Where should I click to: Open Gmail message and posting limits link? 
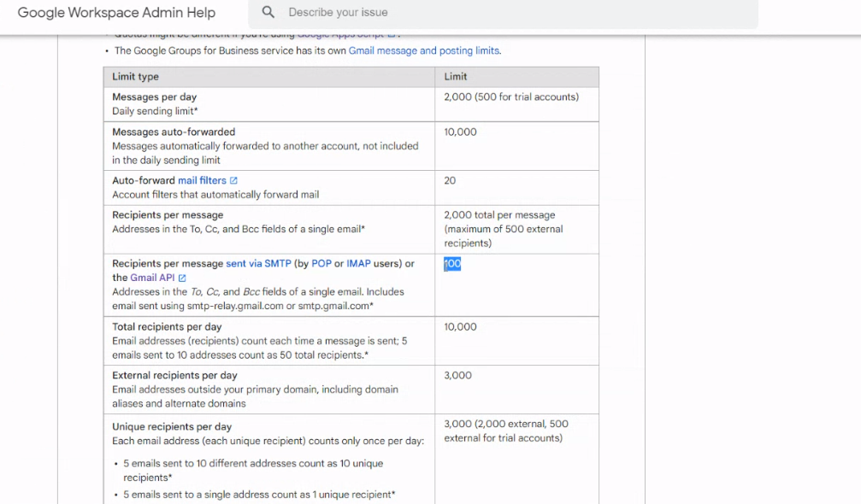point(424,50)
